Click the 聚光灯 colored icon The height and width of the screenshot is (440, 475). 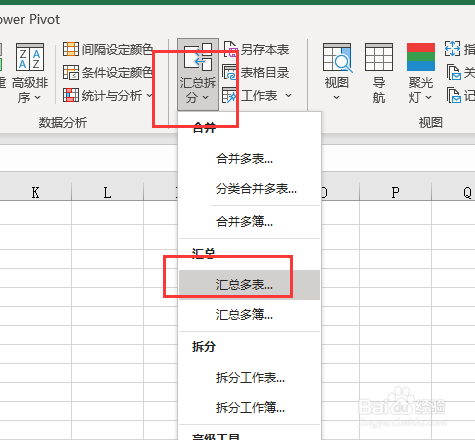[421, 57]
